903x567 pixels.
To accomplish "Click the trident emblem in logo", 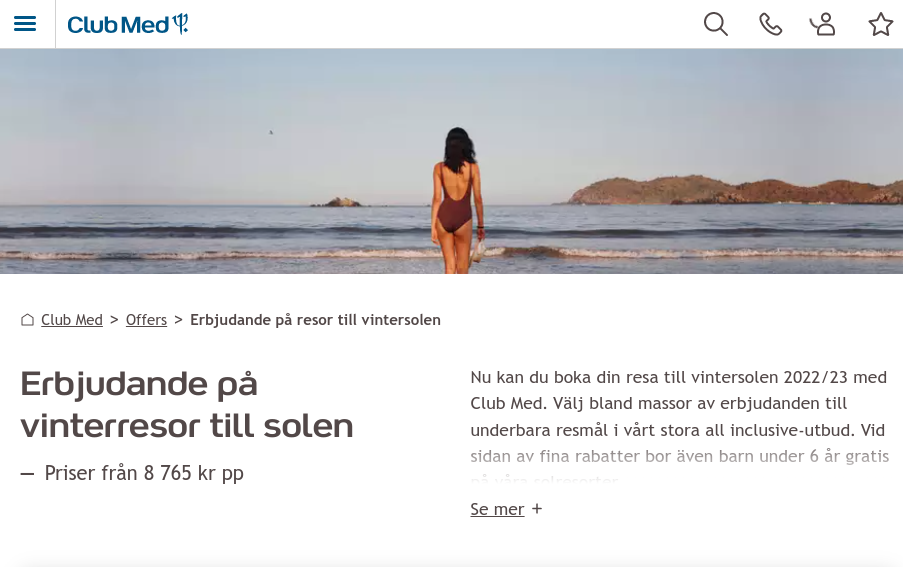I will point(181,23).
